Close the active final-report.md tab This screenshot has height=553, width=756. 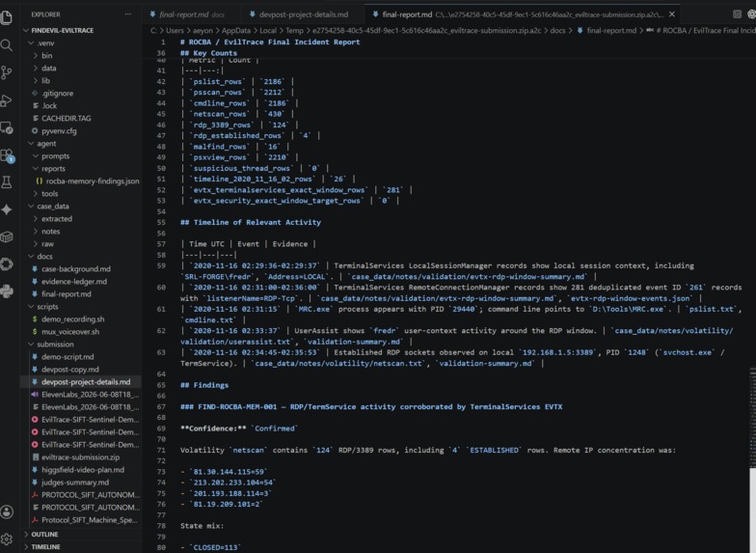tap(671, 14)
